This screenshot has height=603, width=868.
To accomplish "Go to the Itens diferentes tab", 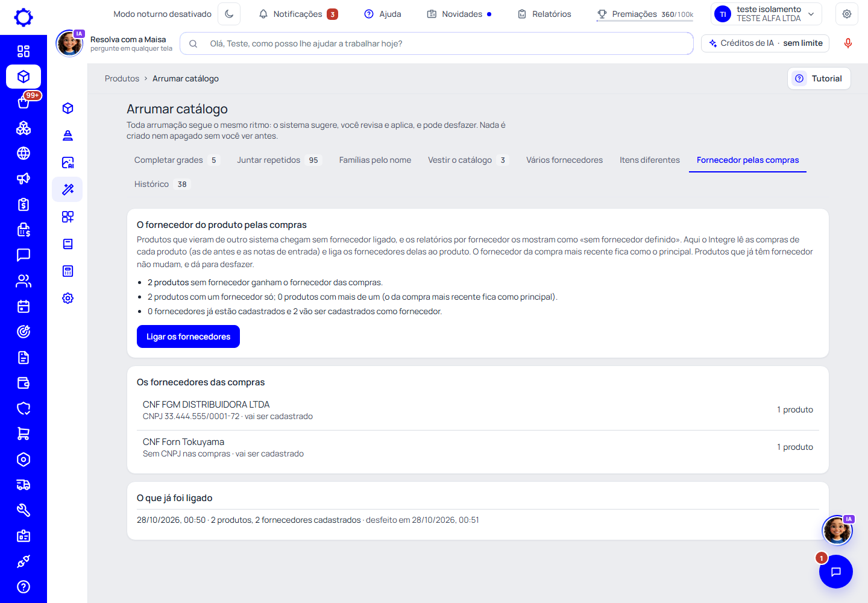I will 650,160.
